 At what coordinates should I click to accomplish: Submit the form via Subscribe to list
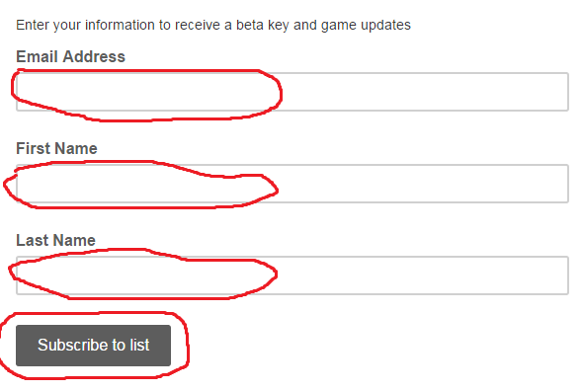(x=93, y=346)
